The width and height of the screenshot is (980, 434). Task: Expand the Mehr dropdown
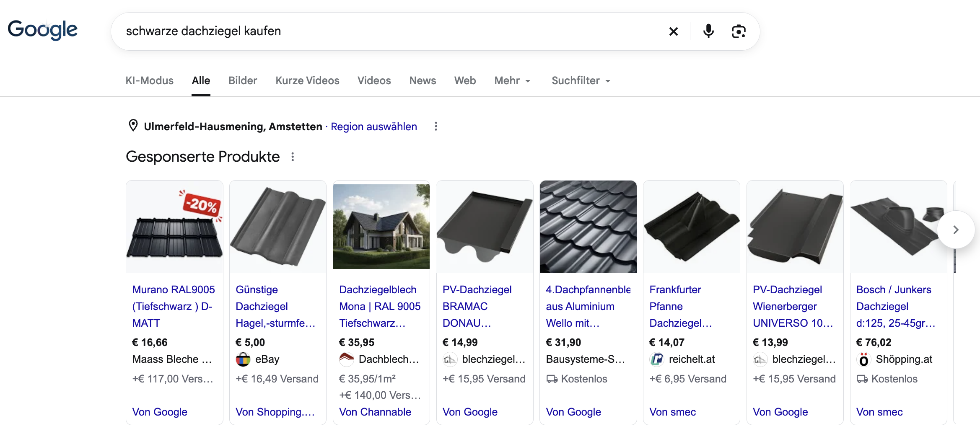[512, 81]
